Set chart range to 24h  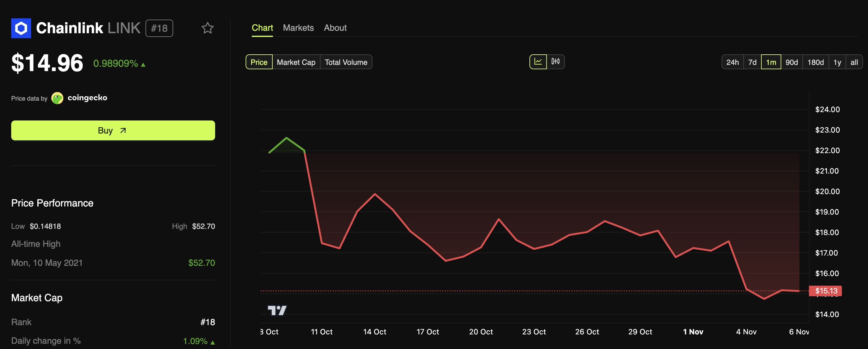pos(732,62)
